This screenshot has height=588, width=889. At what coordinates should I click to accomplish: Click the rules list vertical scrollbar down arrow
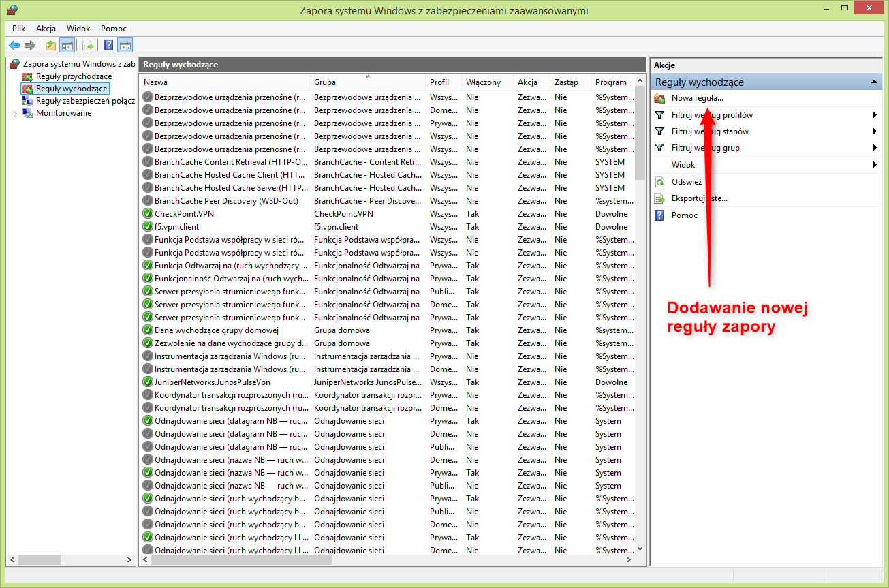tap(640, 548)
